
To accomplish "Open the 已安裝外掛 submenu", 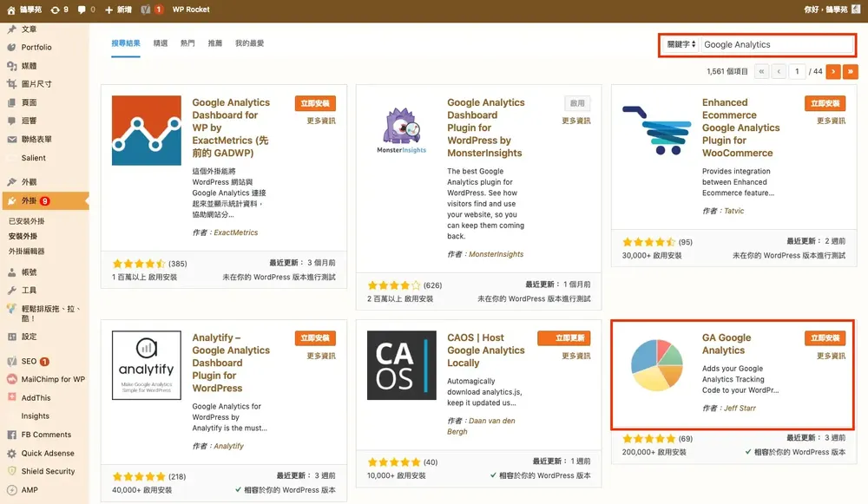I will tap(26, 221).
